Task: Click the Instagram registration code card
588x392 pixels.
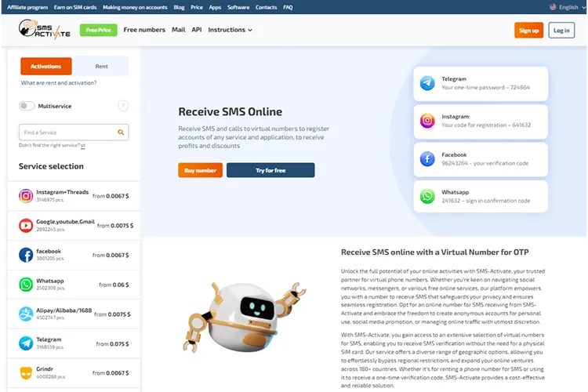Action: click(x=481, y=122)
